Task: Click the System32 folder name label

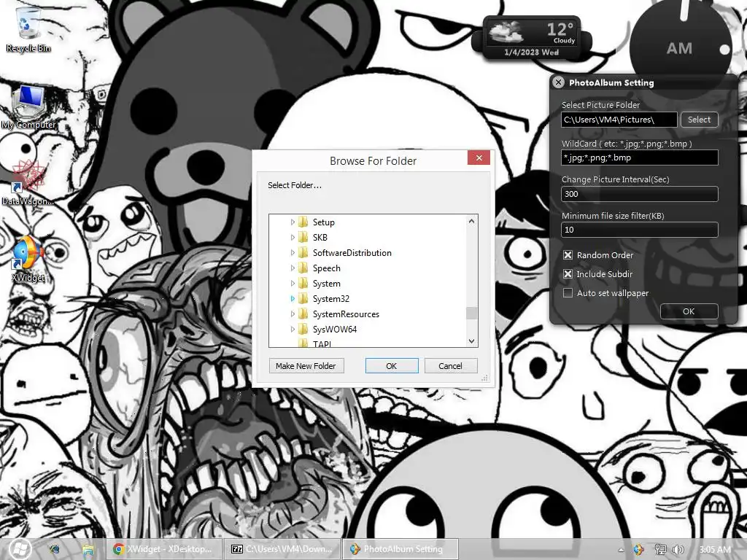Action: (x=330, y=298)
